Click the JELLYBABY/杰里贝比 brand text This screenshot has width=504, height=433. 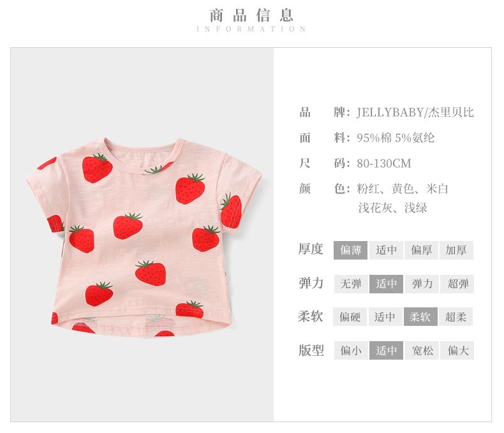point(415,112)
